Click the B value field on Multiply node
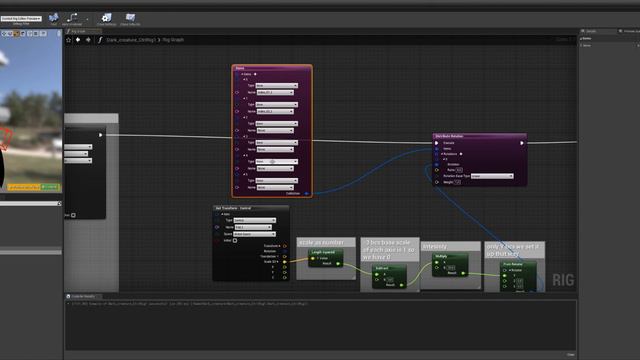The image size is (640, 360). point(451,268)
